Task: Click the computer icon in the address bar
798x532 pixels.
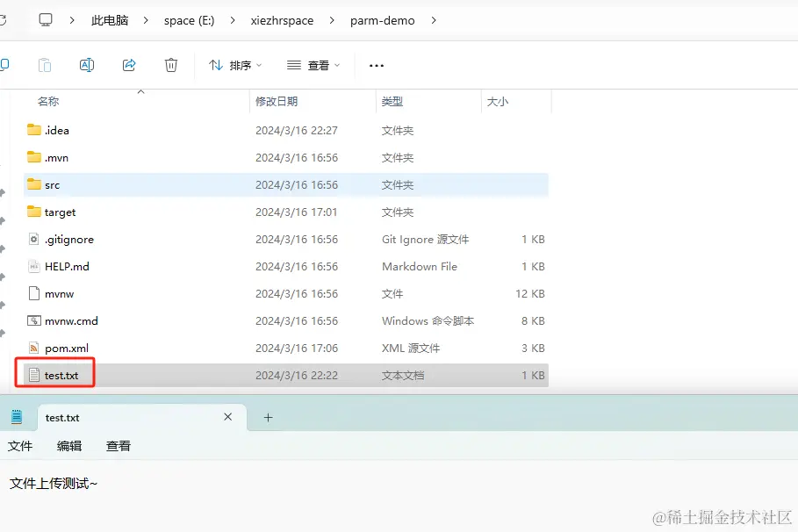Action: [45, 18]
